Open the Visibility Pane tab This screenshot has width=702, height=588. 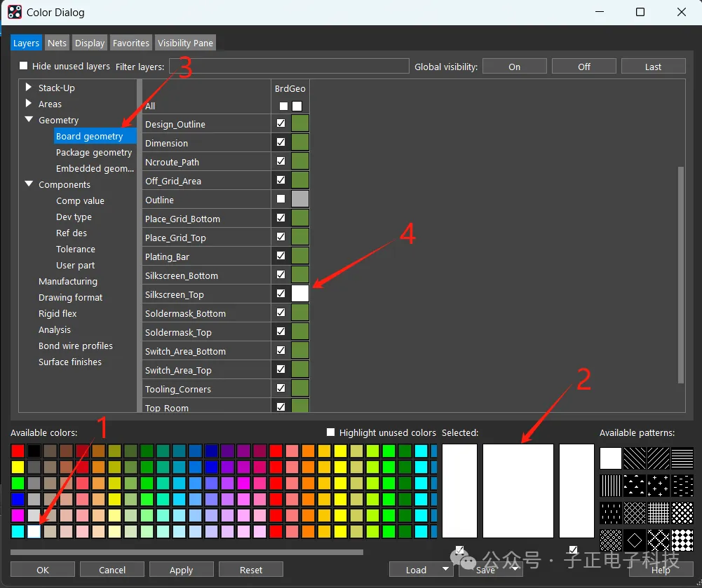pyautogui.click(x=185, y=43)
